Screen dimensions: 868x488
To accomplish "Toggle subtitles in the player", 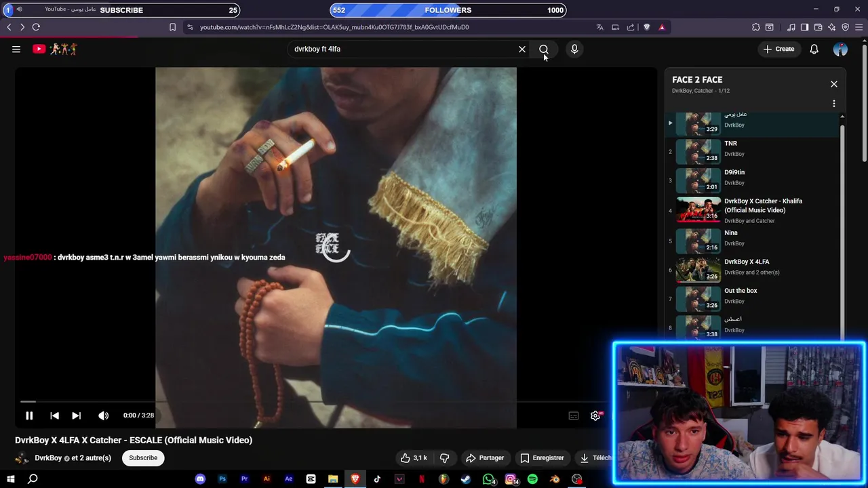I will click(574, 415).
